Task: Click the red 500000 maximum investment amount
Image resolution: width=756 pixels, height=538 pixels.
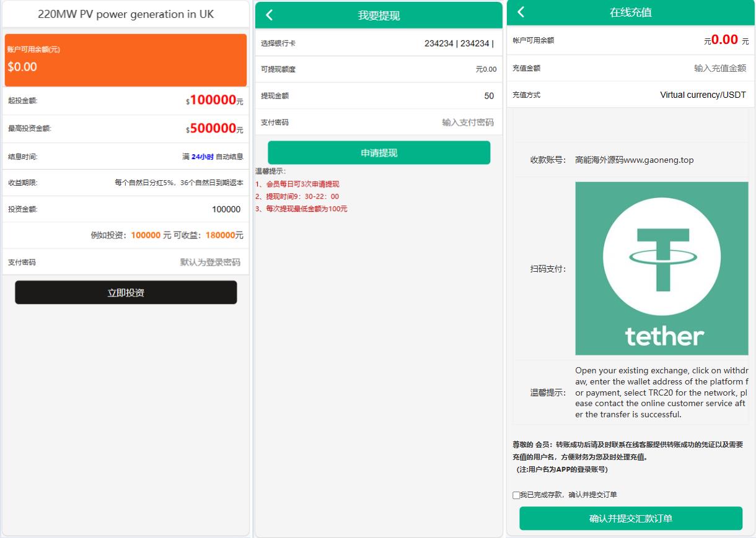Action: click(x=213, y=128)
